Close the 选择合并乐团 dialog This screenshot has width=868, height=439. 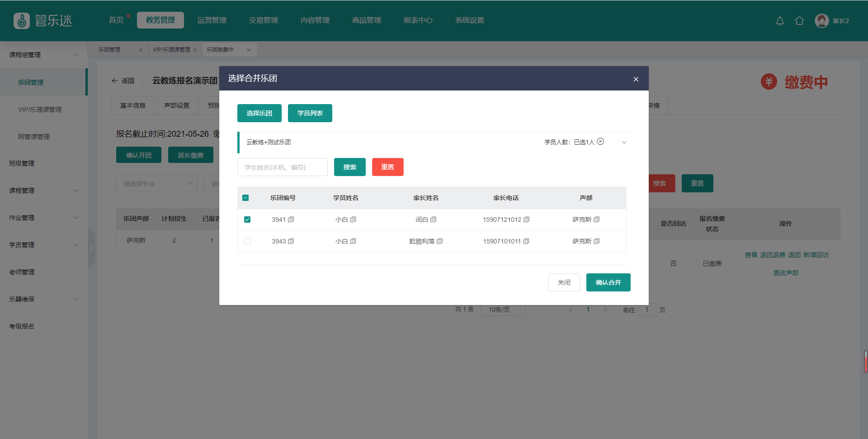(636, 79)
